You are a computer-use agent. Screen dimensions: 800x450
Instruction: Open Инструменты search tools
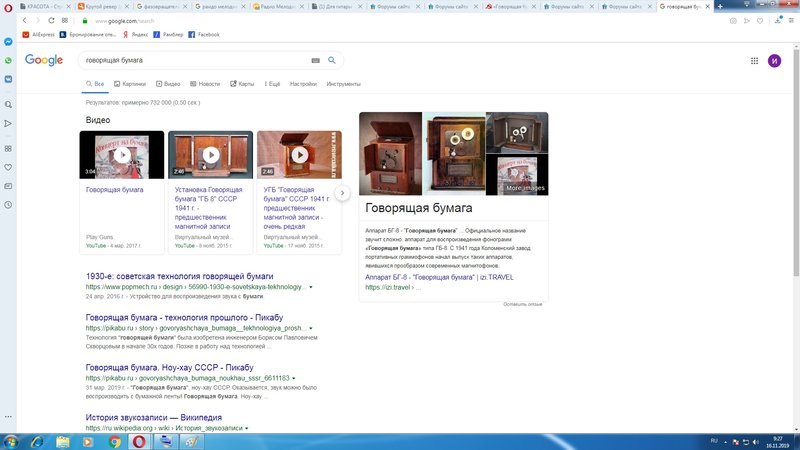coord(343,84)
